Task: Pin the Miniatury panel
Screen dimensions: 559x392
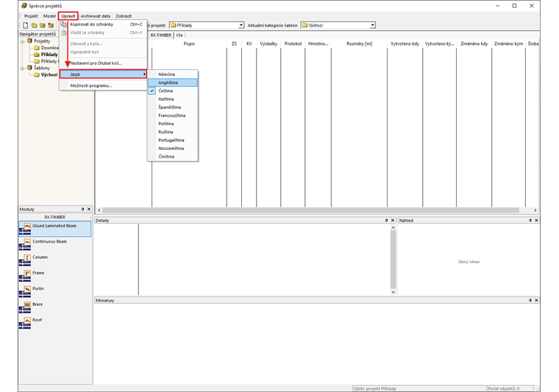Action: point(530,300)
